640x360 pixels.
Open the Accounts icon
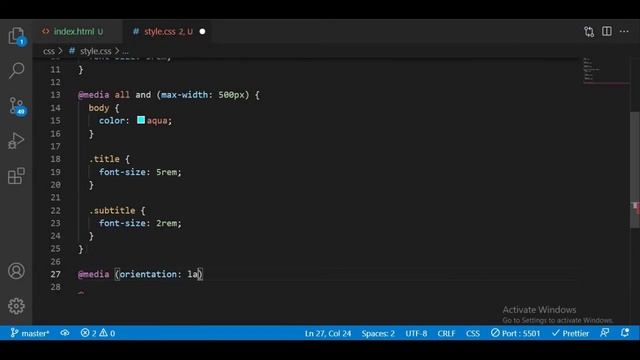[16, 271]
